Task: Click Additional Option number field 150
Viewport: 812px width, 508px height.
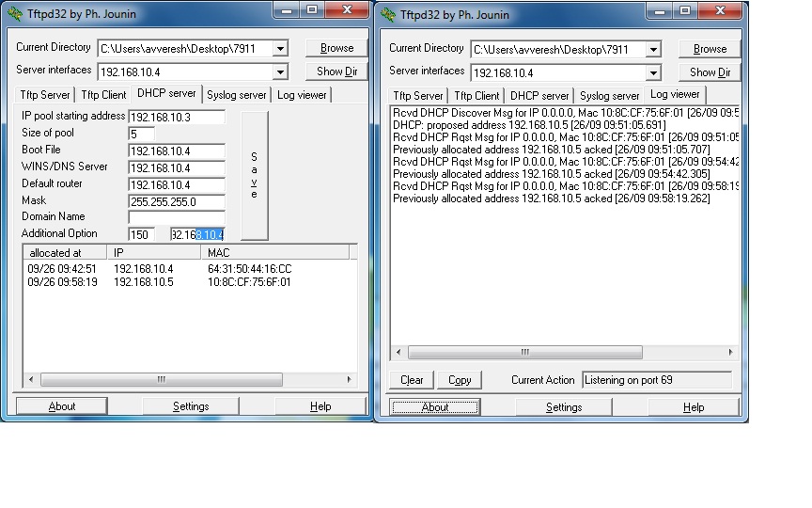Action: tap(141, 235)
